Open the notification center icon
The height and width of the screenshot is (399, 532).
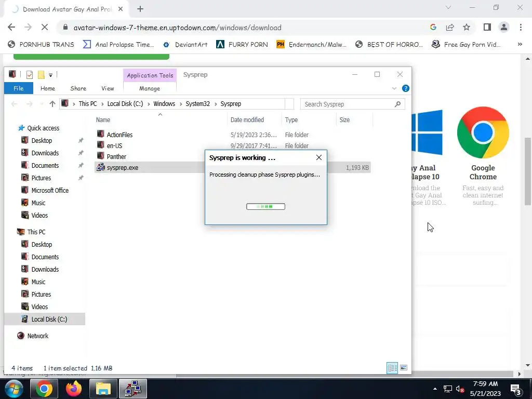coord(516,390)
